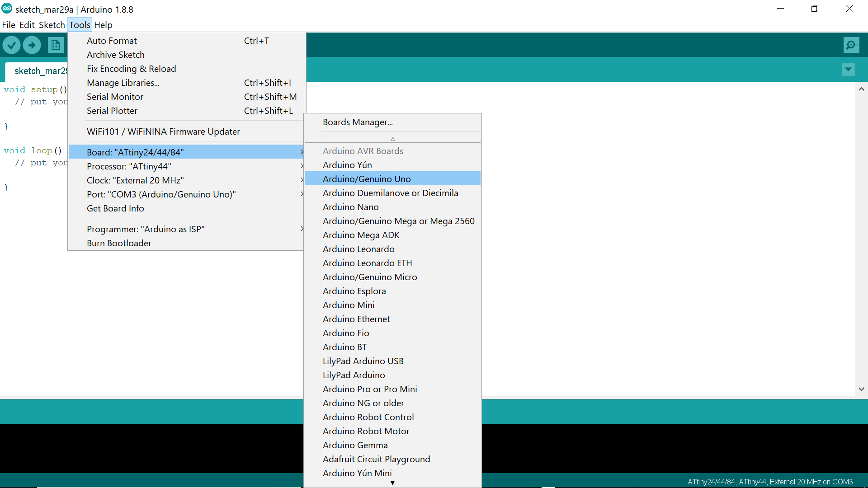Screen dimensions: 868x488
Task: Click the editor scroll up arrow
Action: (861, 89)
